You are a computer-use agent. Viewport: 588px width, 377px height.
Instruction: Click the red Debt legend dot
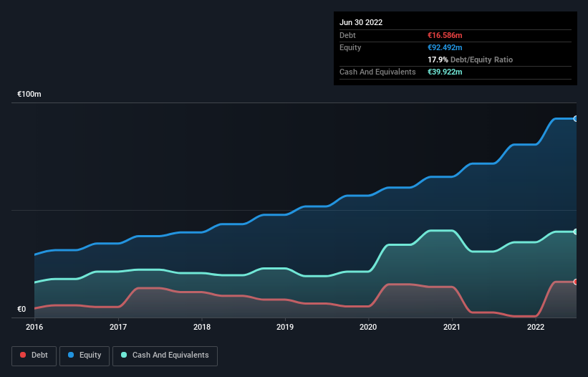(23, 355)
